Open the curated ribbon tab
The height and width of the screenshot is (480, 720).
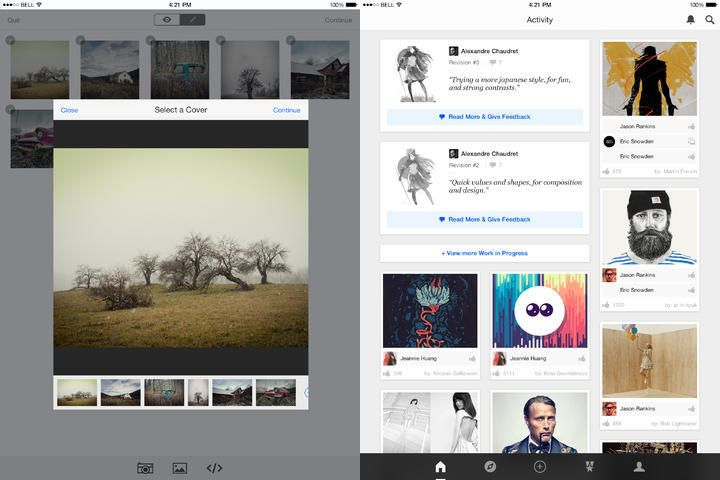590,467
